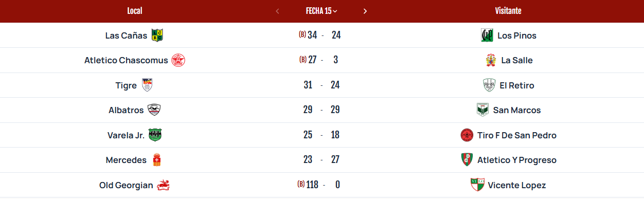Open the El Retiro team link
The width and height of the screenshot is (644, 199).
click(x=517, y=85)
